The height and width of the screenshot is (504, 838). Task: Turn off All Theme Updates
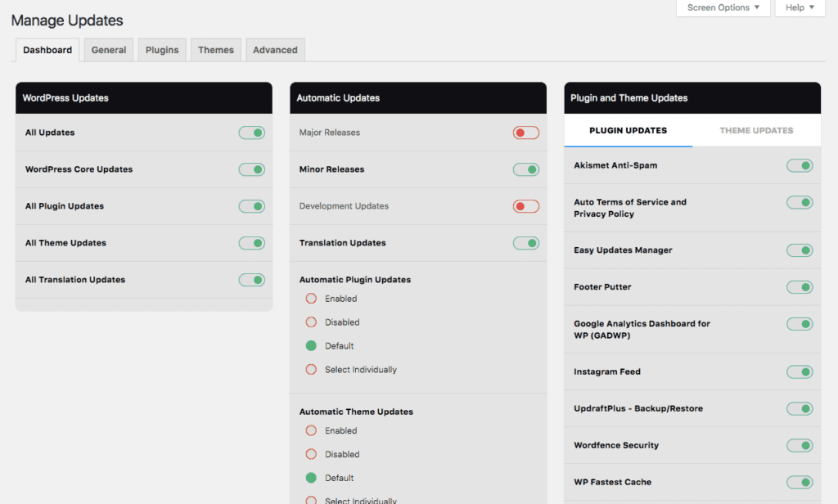[x=252, y=243]
